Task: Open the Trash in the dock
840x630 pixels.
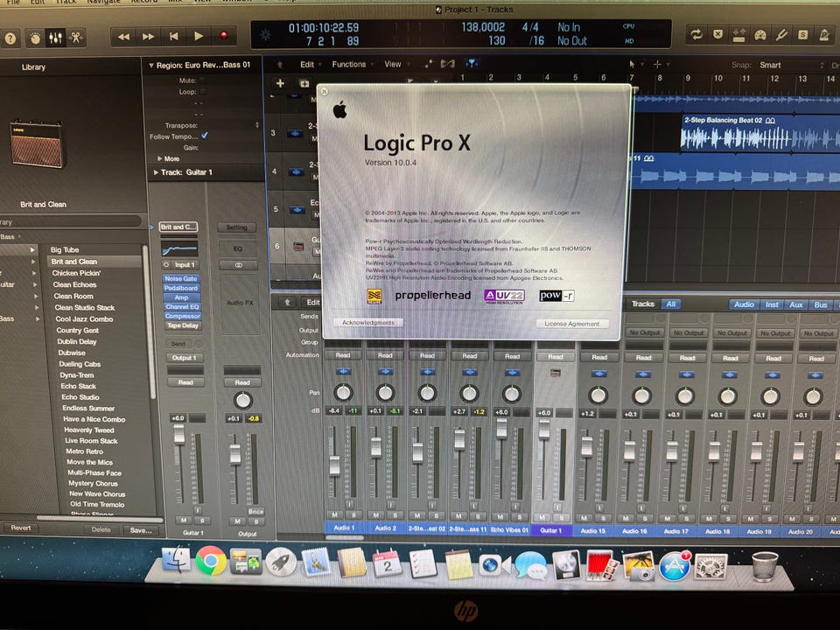Action: (765, 567)
